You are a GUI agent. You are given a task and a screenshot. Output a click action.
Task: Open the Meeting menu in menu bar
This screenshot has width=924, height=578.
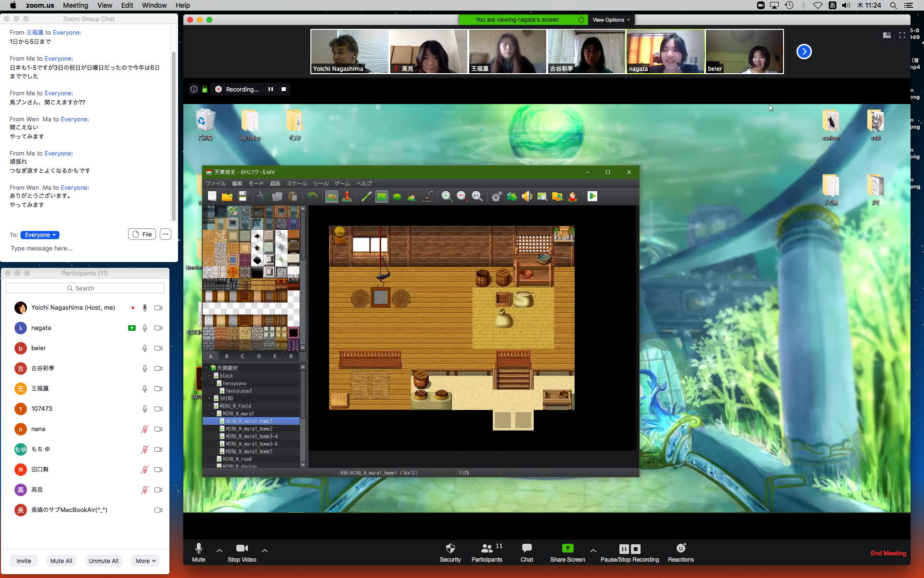76,5
